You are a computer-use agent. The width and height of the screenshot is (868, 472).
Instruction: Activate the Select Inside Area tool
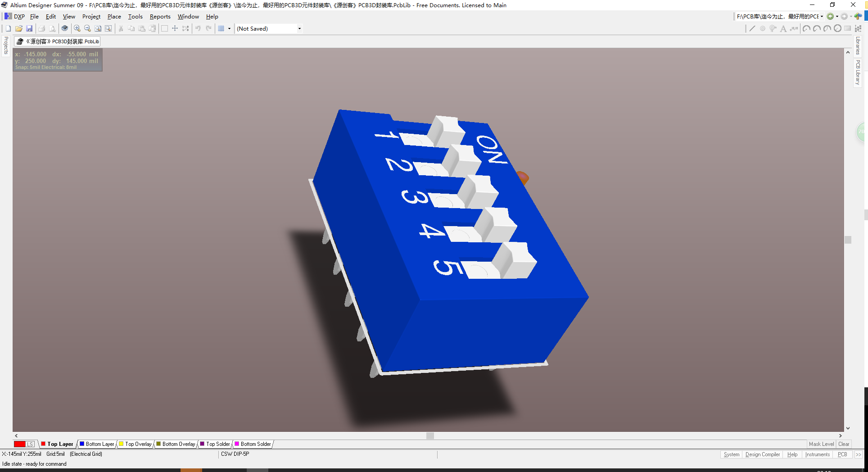coord(164,28)
